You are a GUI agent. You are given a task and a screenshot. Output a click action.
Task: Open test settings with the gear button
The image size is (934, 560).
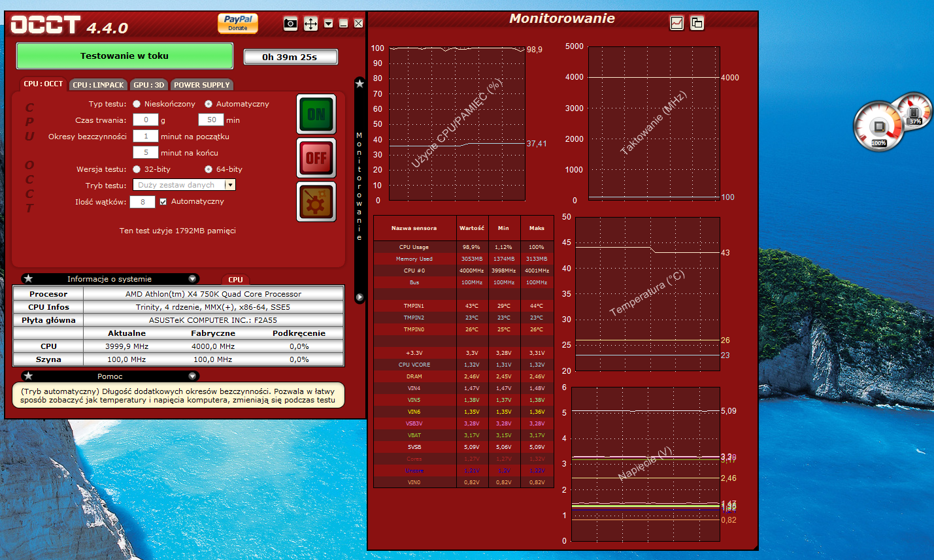tap(316, 201)
